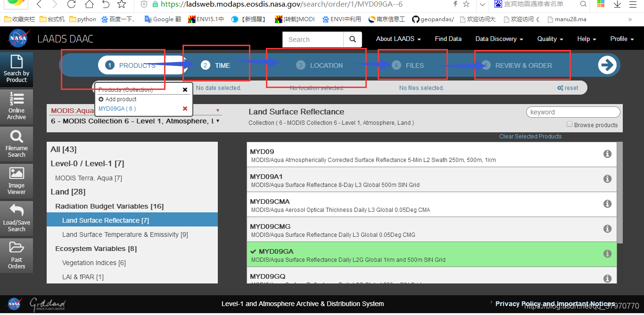Click the product keyword filter field
The height and width of the screenshot is (315, 644).
(x=573, y=112)
